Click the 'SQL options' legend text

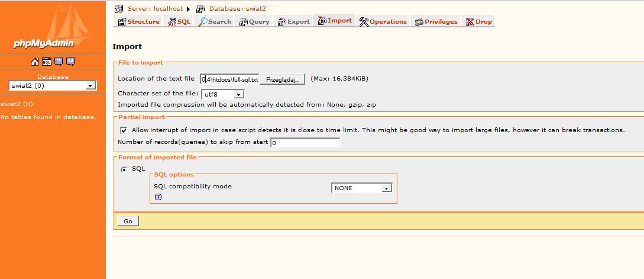coord(174,175)
